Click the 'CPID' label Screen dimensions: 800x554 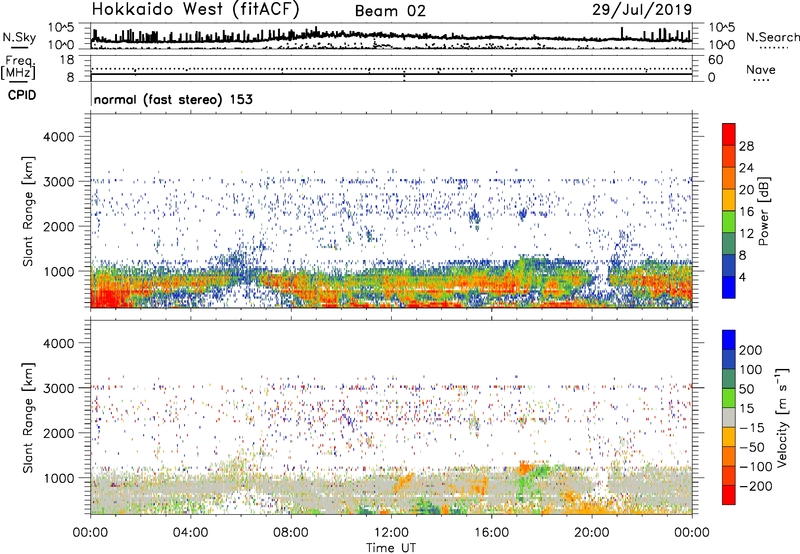coord(22,95)
